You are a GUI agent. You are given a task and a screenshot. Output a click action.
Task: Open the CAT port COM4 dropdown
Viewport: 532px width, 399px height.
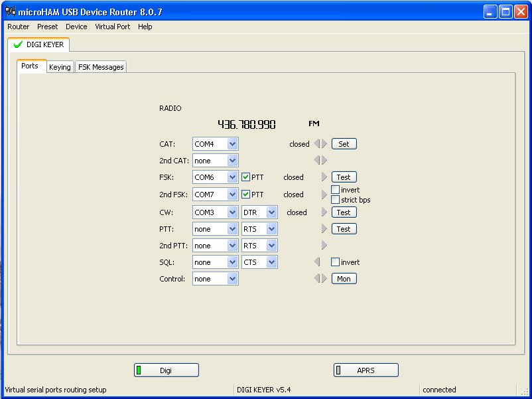click(x=232, y=144)
